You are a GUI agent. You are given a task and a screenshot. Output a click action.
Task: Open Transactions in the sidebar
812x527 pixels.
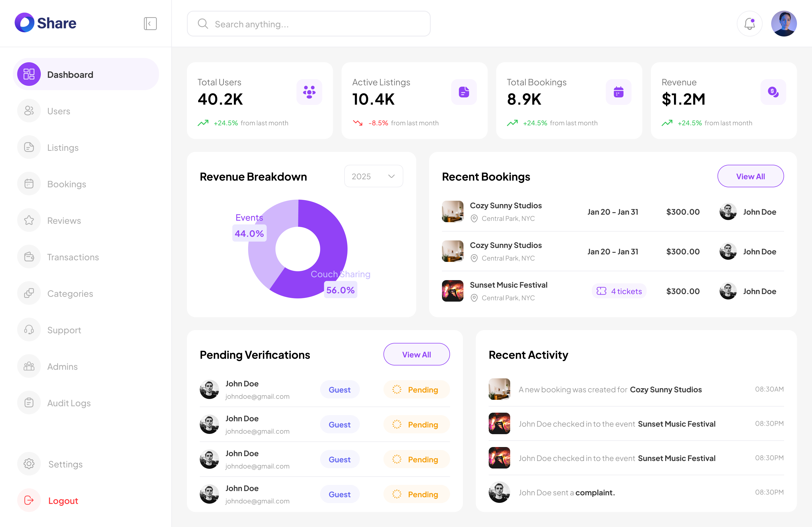coord(73,257)
